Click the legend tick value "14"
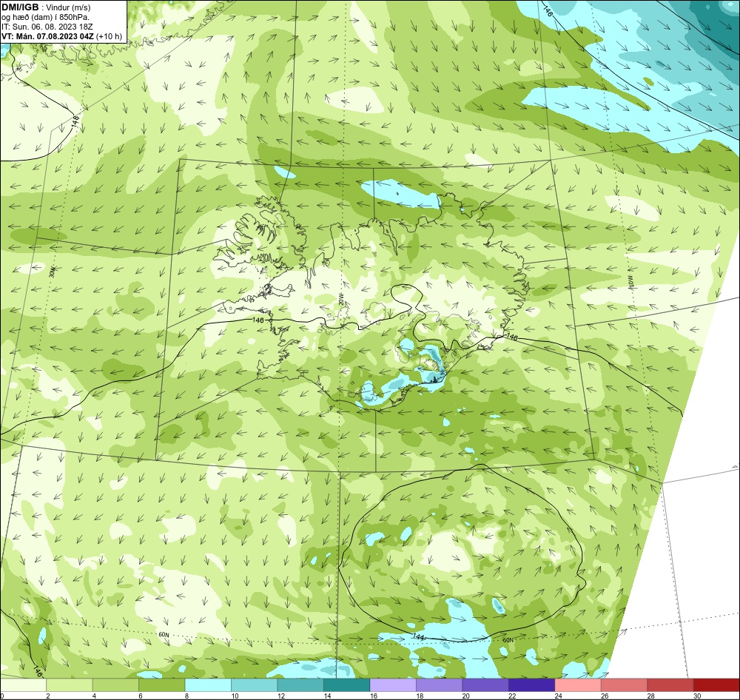Viewport: 740px width, 700px height. (x=327, y=696)
